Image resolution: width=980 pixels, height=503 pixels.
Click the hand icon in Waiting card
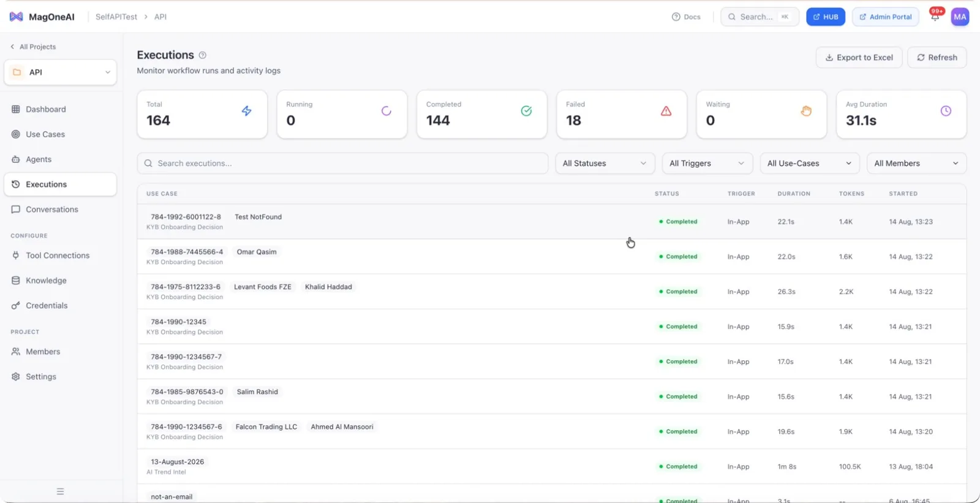pyautogui.click(x=806, y=111)
